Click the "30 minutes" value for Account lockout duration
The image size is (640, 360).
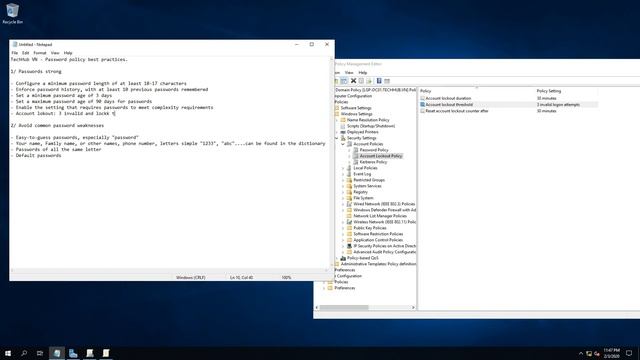[546, 98]
